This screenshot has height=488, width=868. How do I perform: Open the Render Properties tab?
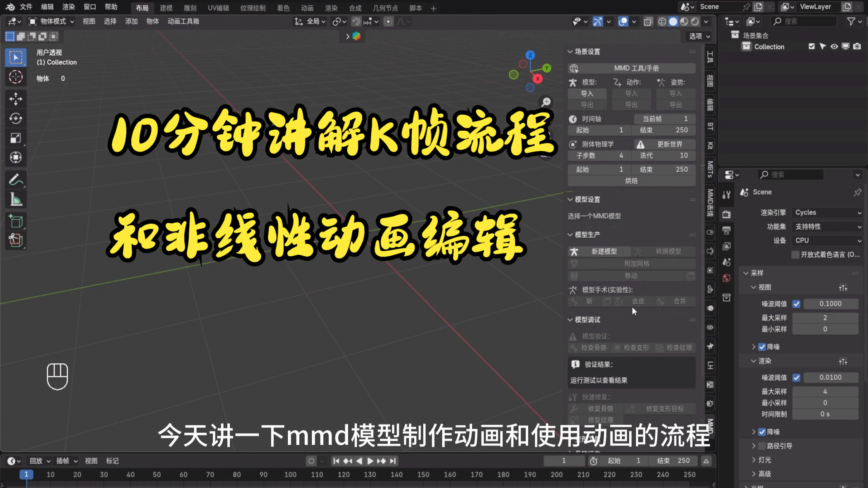coord(727,214)
